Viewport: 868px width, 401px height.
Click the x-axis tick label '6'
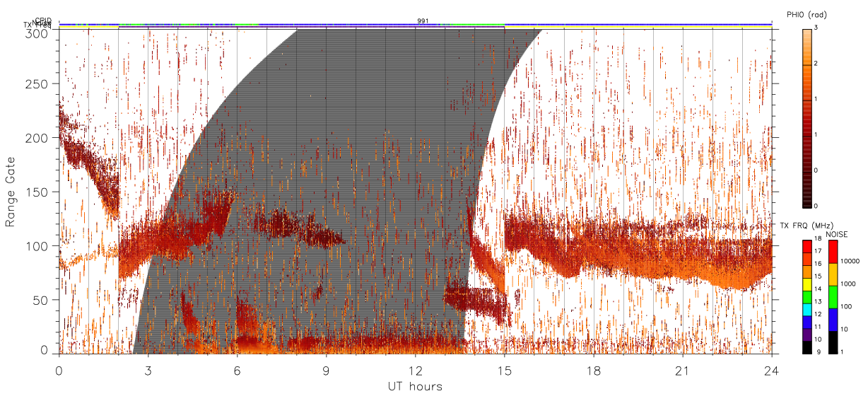[237, 371]
